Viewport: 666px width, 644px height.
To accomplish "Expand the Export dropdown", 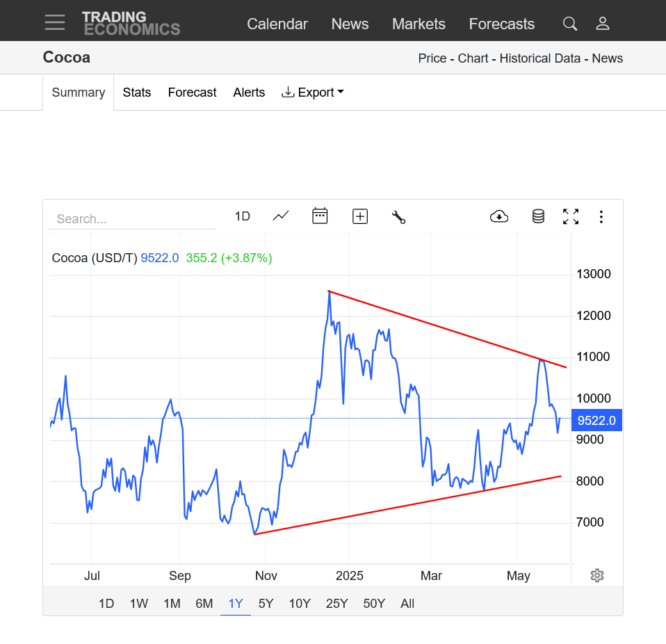I will click(x=313, y=92).
